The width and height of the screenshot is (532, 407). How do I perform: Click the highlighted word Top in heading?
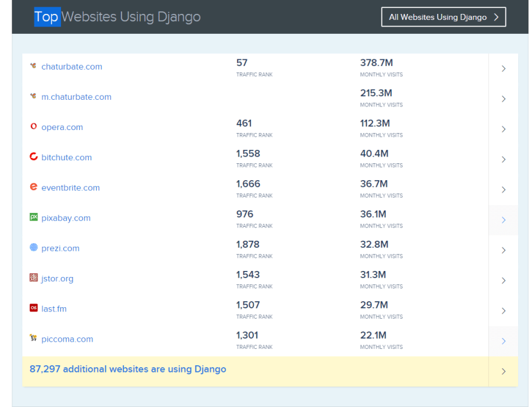point(47,17)
